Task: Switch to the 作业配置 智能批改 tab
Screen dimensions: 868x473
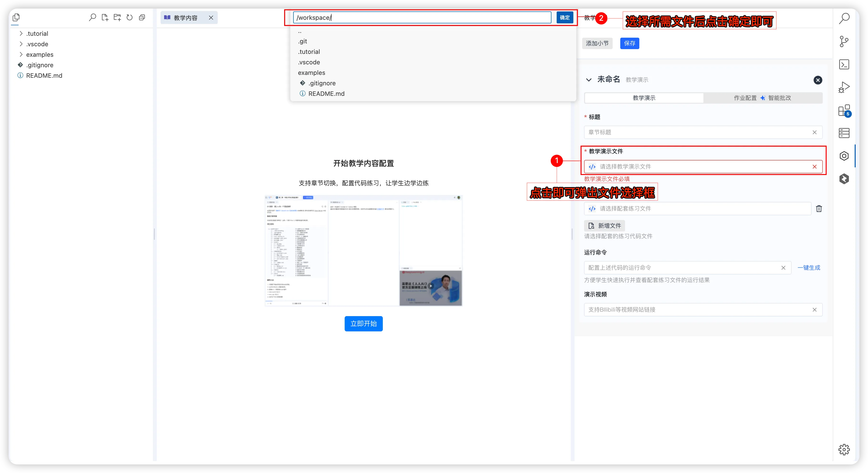Action: pyautogui.click(x=762, y=98)
